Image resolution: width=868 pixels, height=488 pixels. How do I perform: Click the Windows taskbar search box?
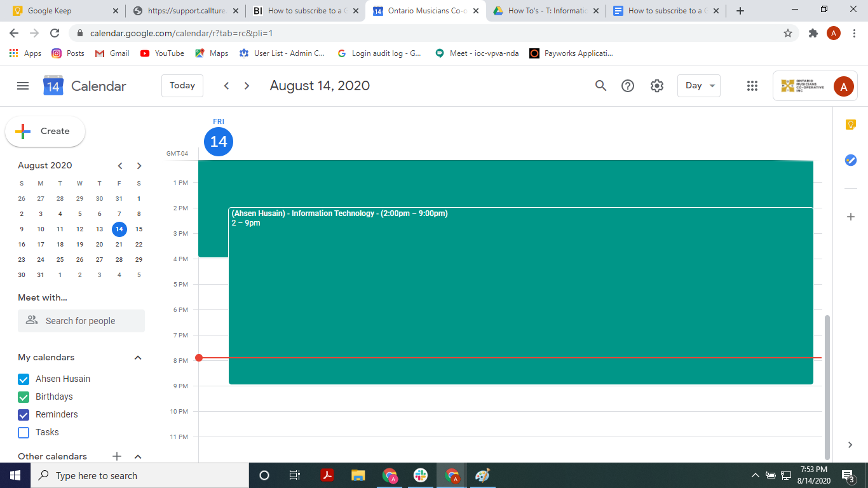pyautogui.click(x=140, y=475)
